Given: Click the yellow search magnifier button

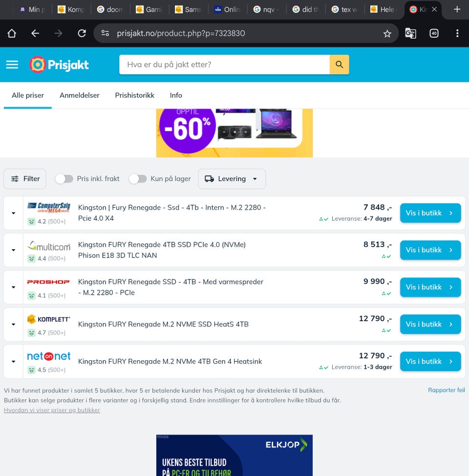Looking at the screenshot, I should 339,65.
